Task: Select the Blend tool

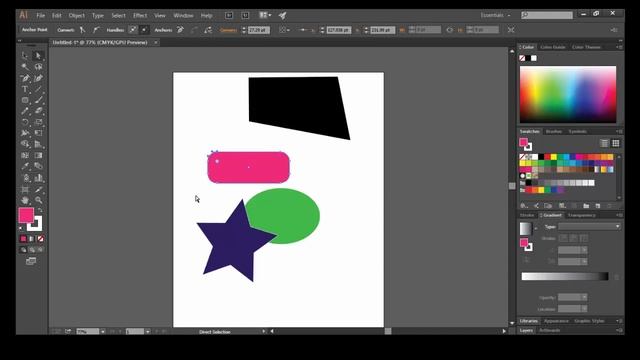Action: pyautogui.click(x=38, y=167)
